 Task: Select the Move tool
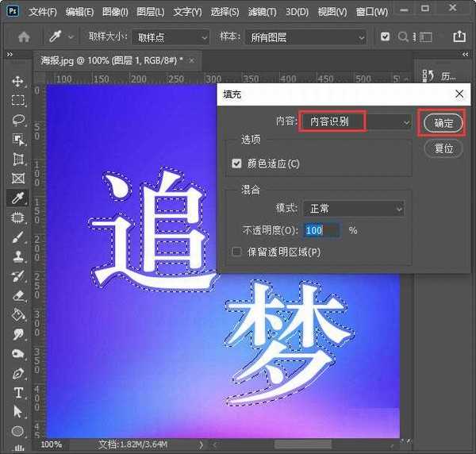point(18,82)
